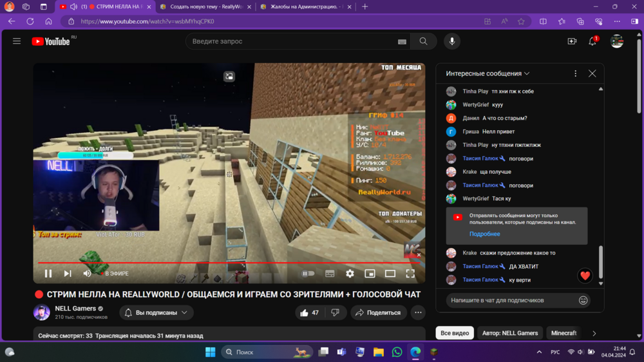Start voice search with microphone
Screen dimensions: 644x362
[452, 41]
